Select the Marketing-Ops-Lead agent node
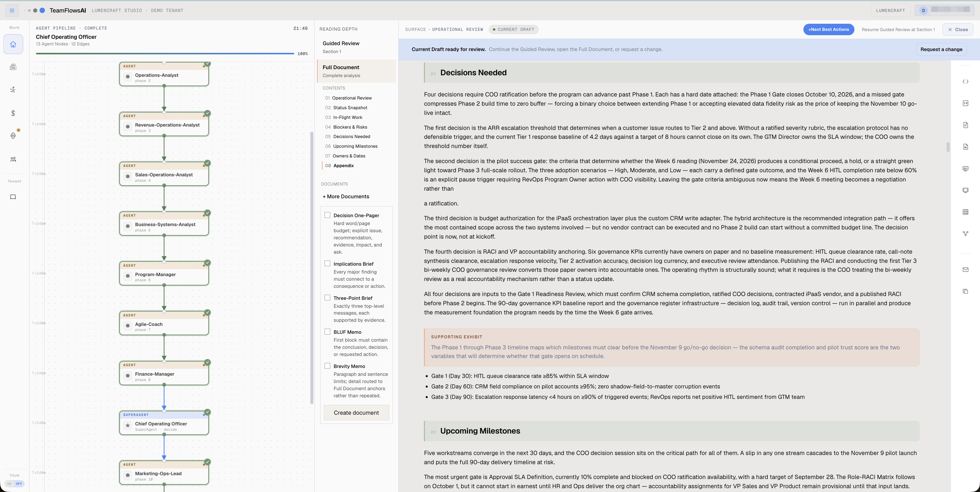The width and height of the screenshot is (980, 492). 164,473
